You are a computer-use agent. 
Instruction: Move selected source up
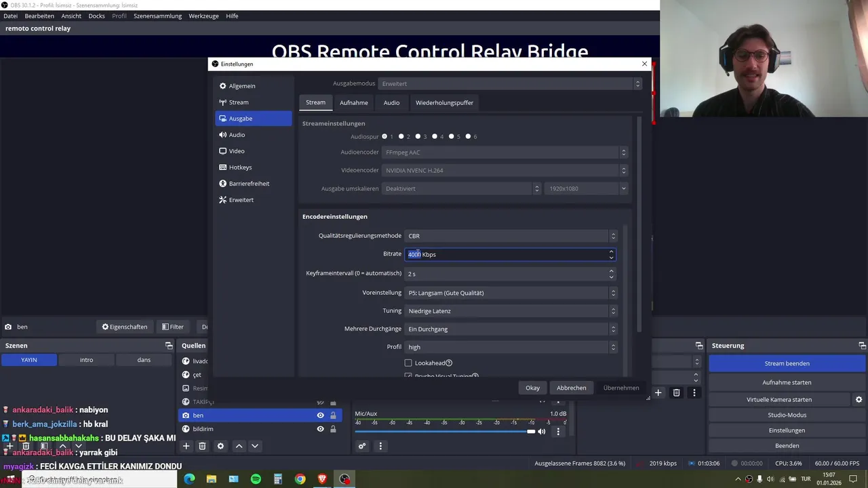point(239,446)
